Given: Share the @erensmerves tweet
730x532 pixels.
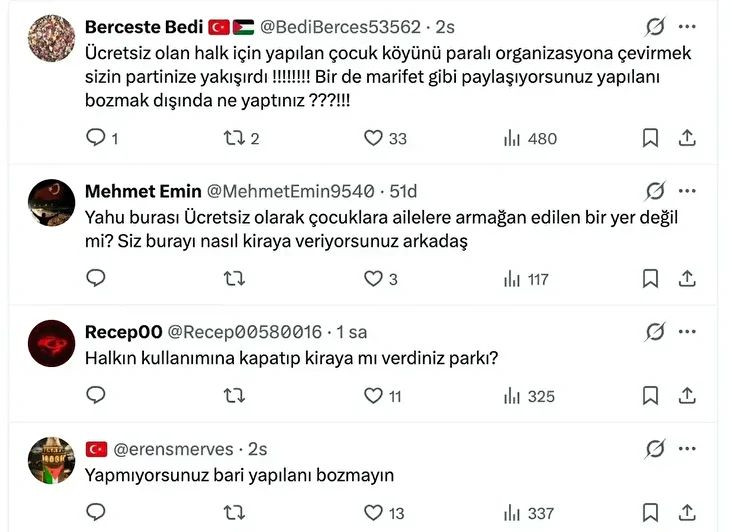Looking at the screenshot, I should click(x=687, y=513).
